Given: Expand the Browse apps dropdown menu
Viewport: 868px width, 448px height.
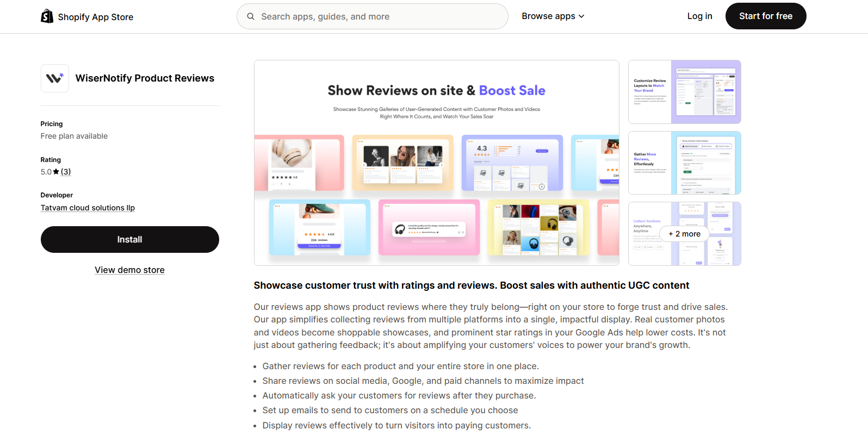Looking at the screenshot, I should click(x=553, y=16).
